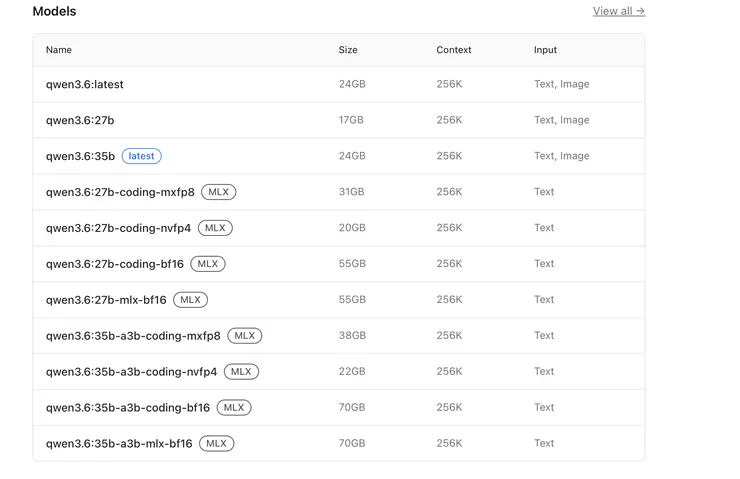Open qwen3.6:35b-a3b-mlx-bf16 model
The height and width of the screenshot is (479, 740).
[119, 443]
